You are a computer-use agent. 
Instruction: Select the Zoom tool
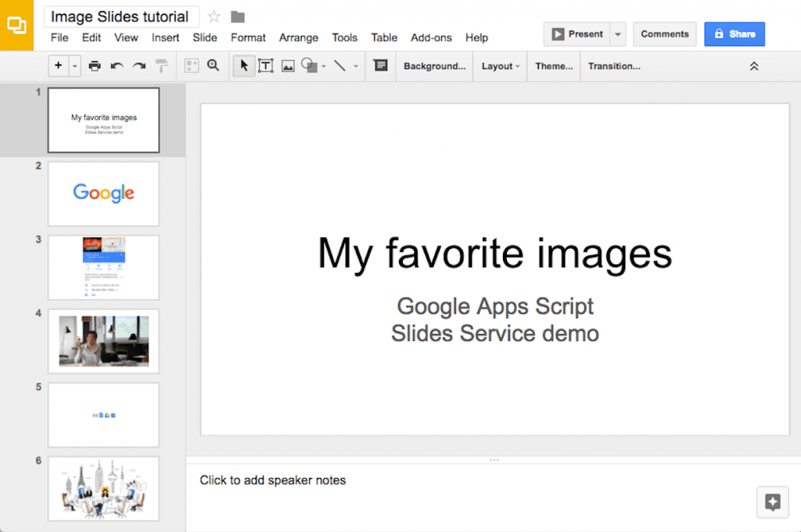(213, 66)
